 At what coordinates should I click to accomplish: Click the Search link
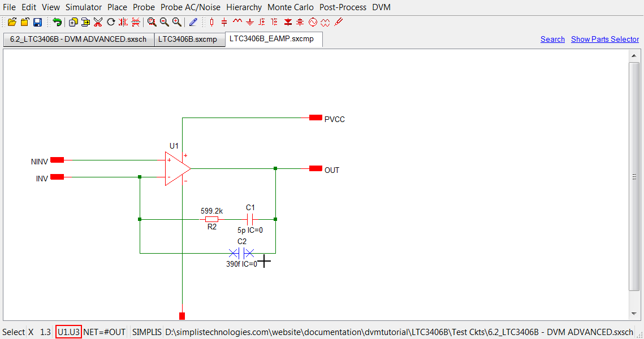pos(552,39)
